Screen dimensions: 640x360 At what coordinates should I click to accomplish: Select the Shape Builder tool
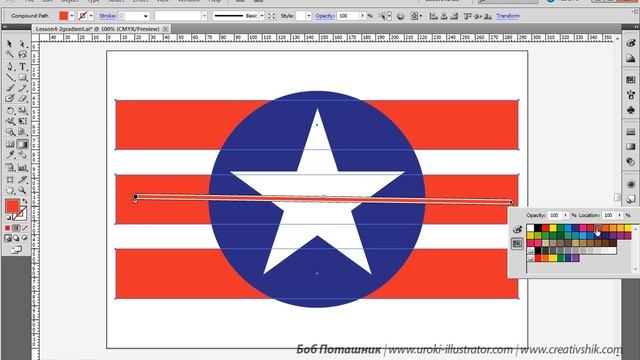pos(10,132)
